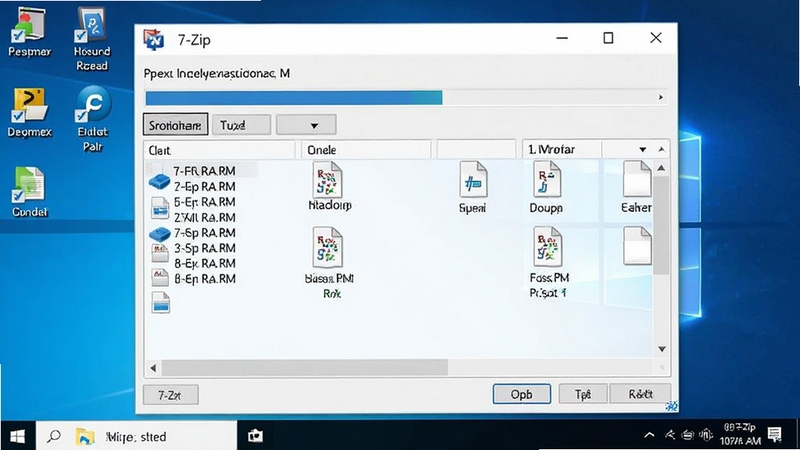Toggle checkbox on Elalat Palr desktop icon

click(x=81, y=116)
